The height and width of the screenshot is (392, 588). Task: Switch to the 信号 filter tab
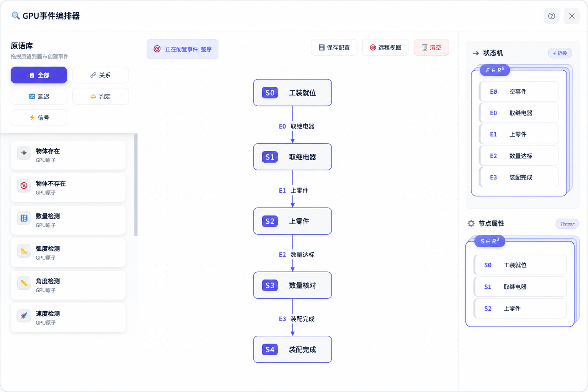pos(39,118)
